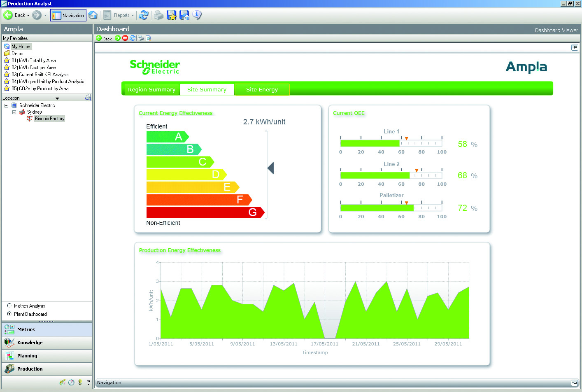Switch to the Site Energy tab
The width and height of the screenshot is (582, 392).
pos(262,89)
